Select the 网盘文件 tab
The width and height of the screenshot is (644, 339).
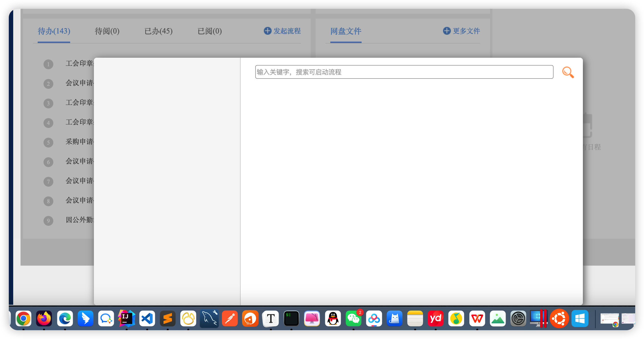pyautogui.click(x=345, y=31)
